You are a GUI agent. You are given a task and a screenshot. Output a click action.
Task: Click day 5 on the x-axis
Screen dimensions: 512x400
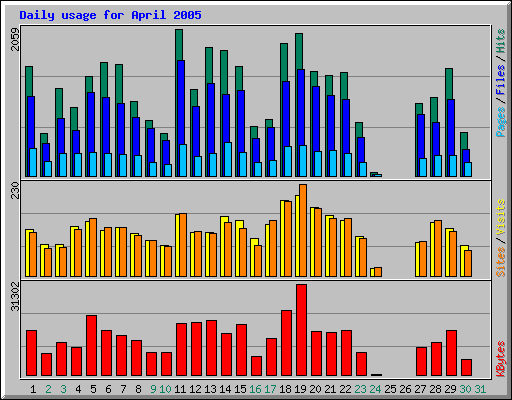93,389
